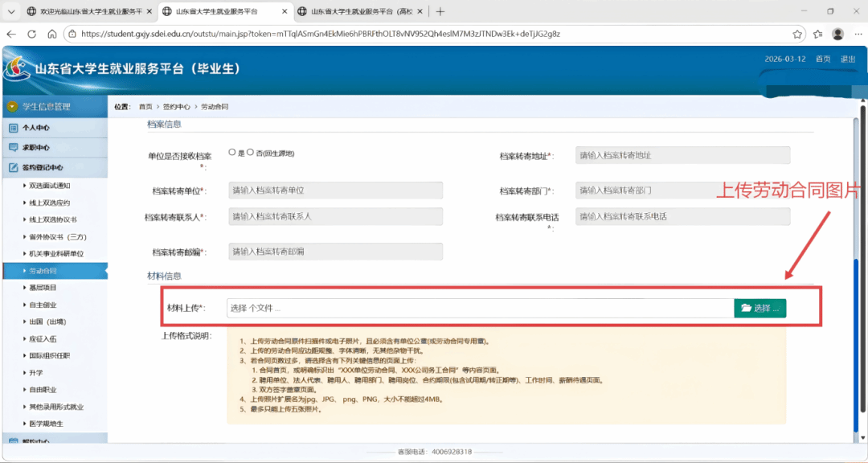Click the browser home icon

[x=52, y=34]
